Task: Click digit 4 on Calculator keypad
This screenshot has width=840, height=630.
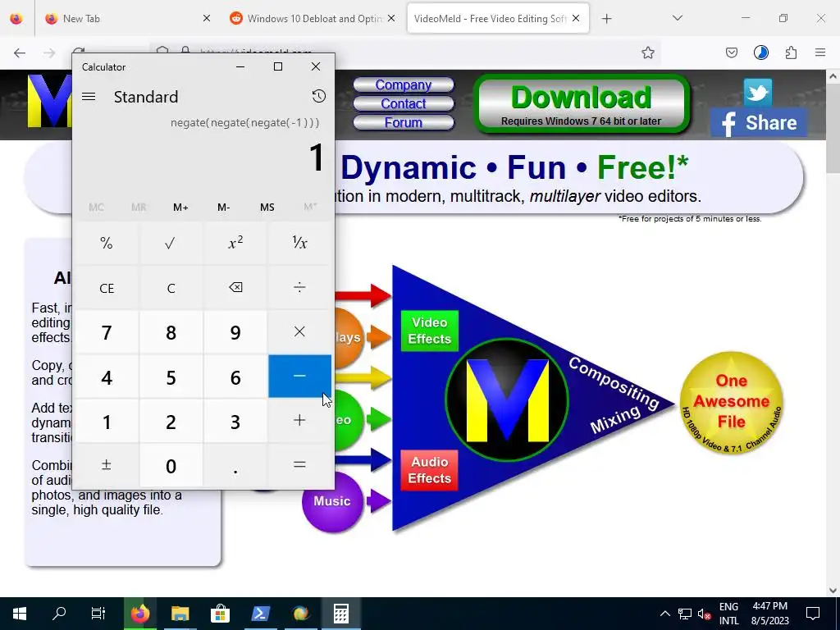Action: click(107, 376)
